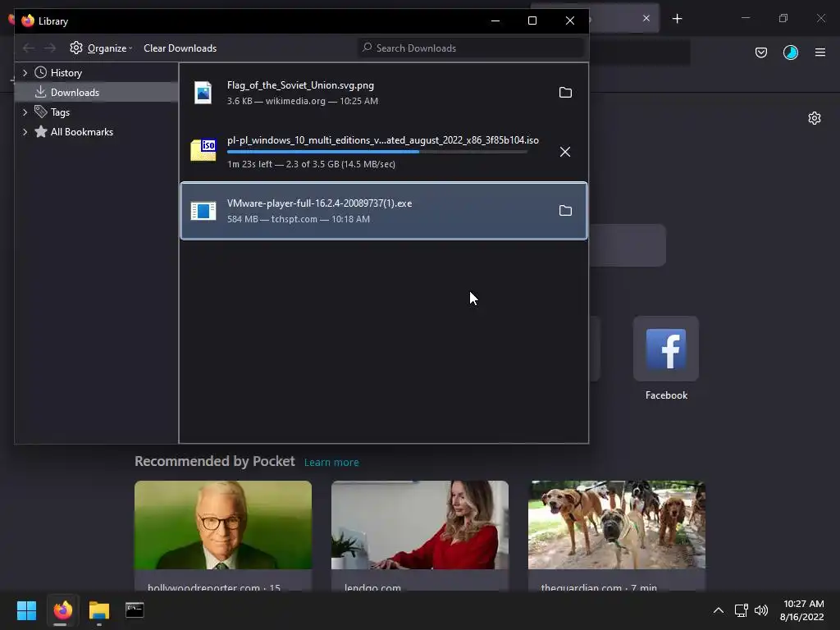This screenshot has height=630, width=840.
Task: Click the network status tray icon
Action: click(x=741, y=610)
